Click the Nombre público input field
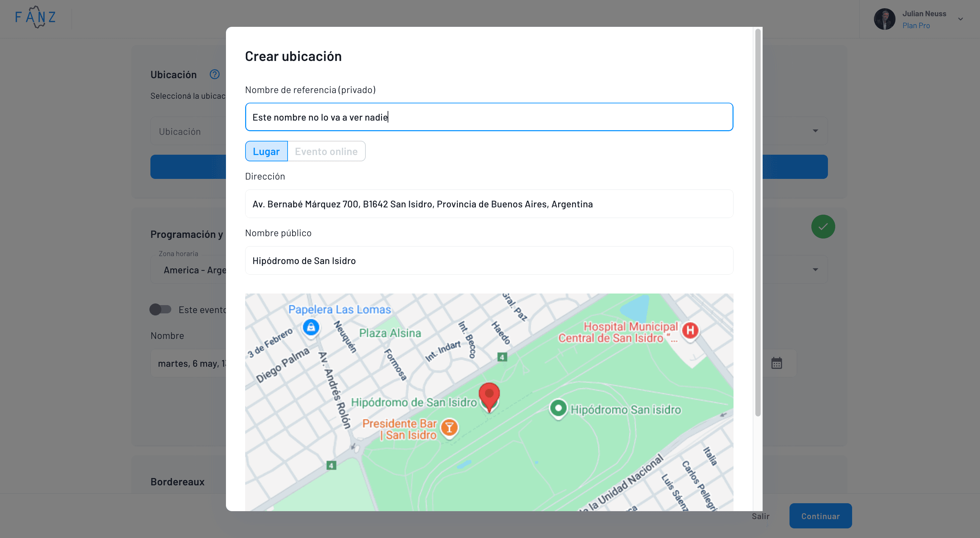The width and height of the screenshot is (980, 538). (x=489, y=260)
